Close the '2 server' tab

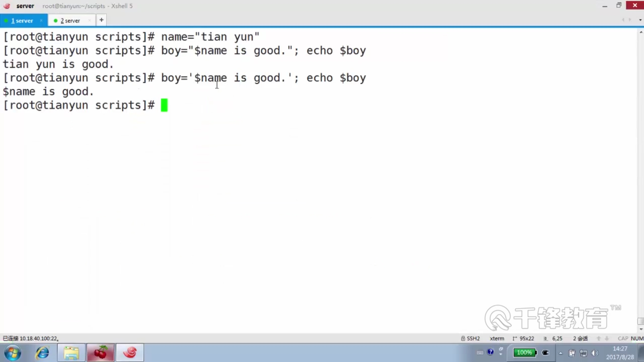click(x=90, y=20)
